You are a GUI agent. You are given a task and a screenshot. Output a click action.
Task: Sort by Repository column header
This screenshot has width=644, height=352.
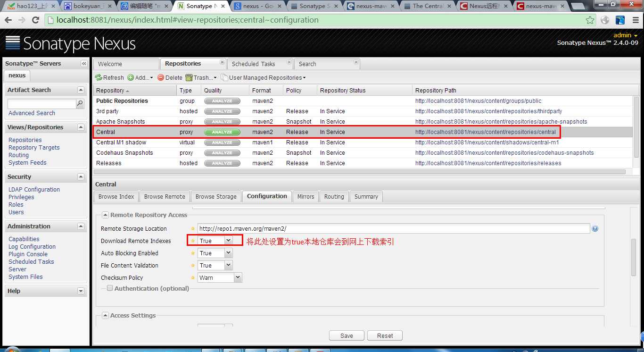click(134, 90)
